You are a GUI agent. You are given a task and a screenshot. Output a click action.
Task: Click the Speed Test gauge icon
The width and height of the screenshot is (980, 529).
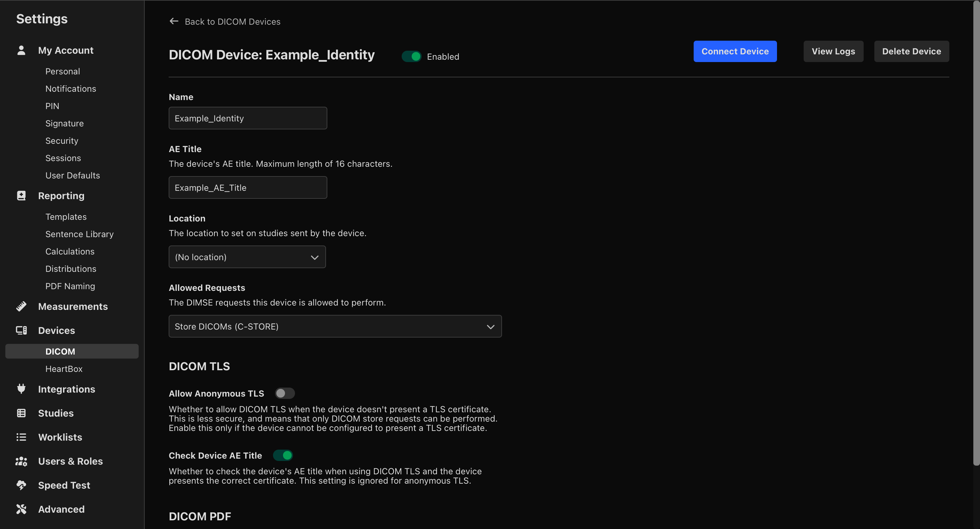(x=21, y=485)
